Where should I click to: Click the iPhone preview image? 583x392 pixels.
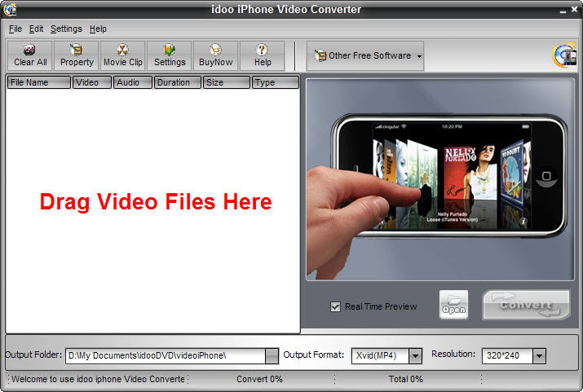440,179
